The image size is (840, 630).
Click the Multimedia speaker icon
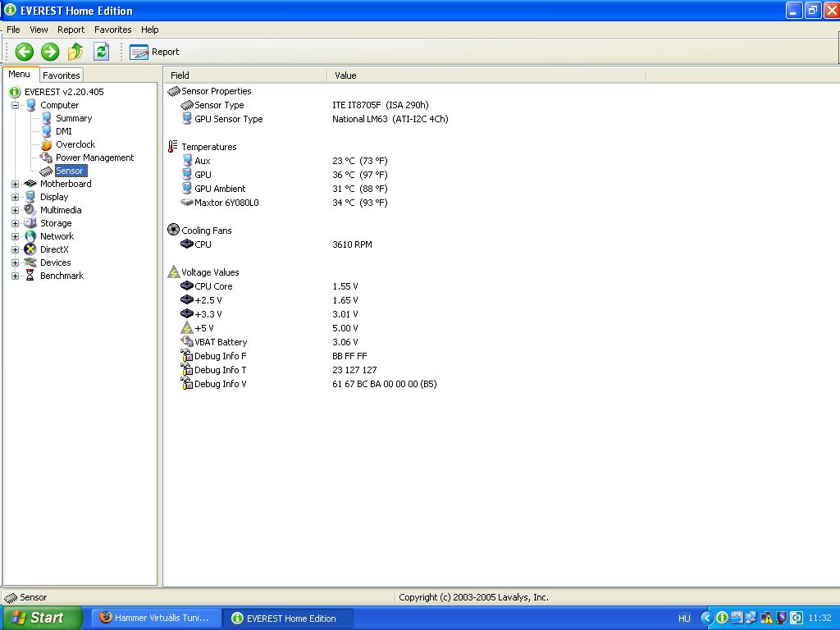click(30, 210)
